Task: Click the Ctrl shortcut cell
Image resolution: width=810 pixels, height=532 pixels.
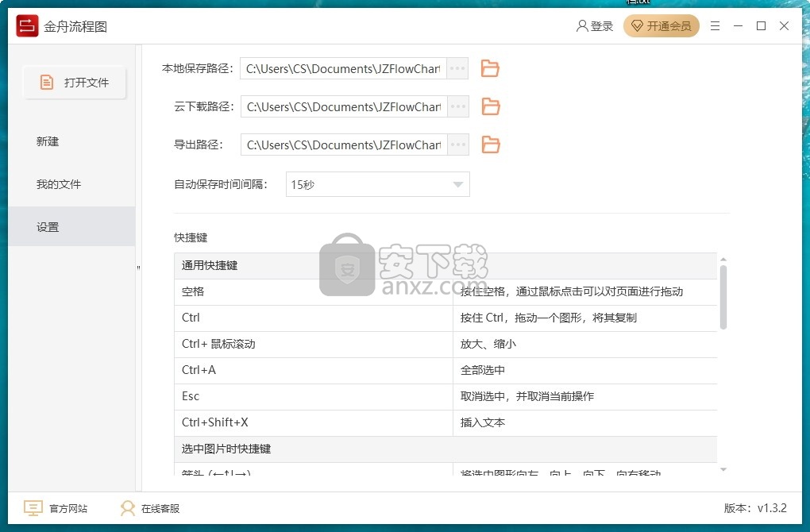Action: click(314, 318)
